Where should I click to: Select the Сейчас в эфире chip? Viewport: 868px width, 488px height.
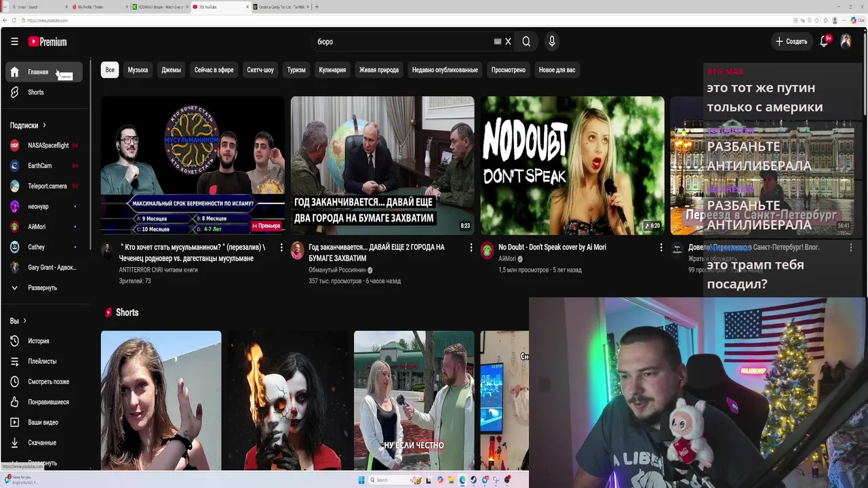(x=214, y=70)
